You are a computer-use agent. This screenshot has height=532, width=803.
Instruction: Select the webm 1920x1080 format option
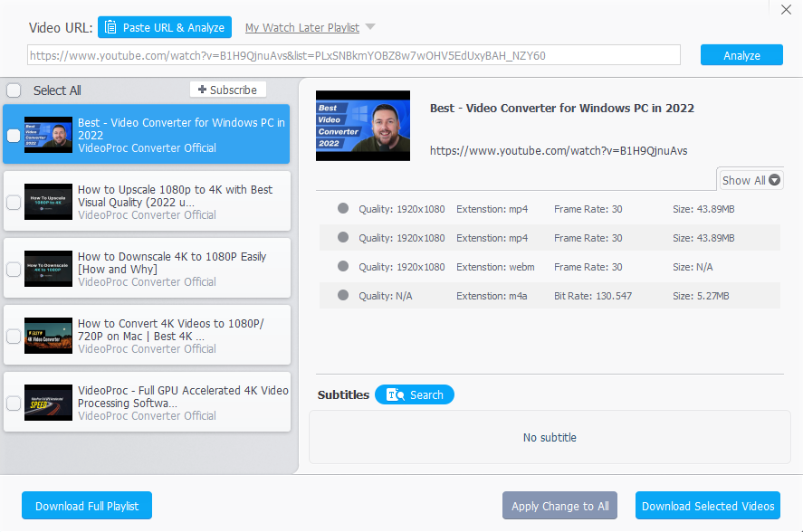point(343,267)
